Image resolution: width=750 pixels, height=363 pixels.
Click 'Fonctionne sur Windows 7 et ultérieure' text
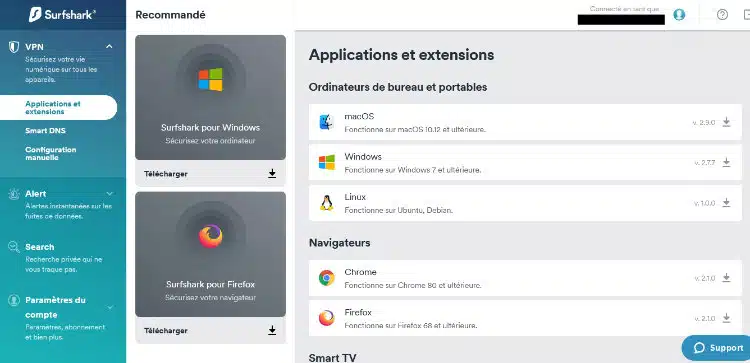click(x=412, y=170)
